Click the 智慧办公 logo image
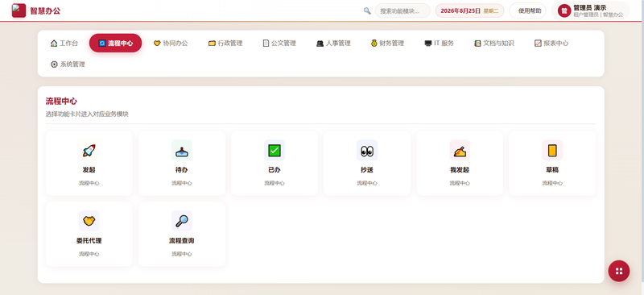The width and height of the screenshot is (644, 295). click(x=19, y=10)
